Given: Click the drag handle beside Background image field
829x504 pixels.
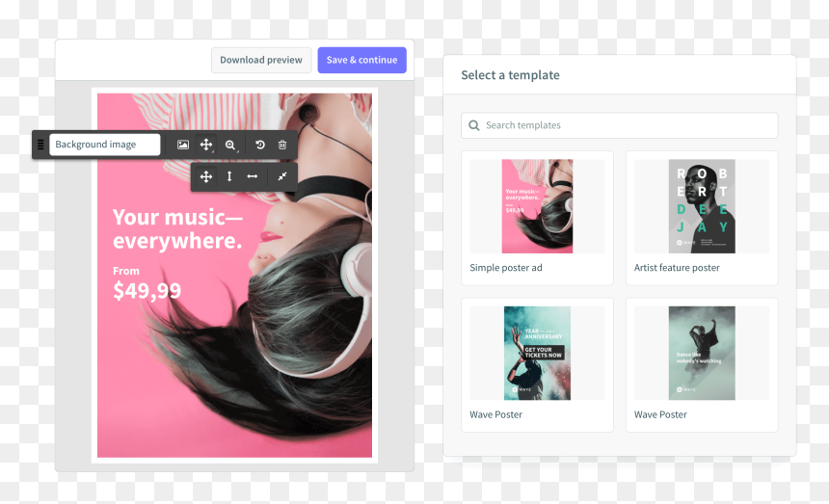Looking at the screenshot, I should 40,145.
